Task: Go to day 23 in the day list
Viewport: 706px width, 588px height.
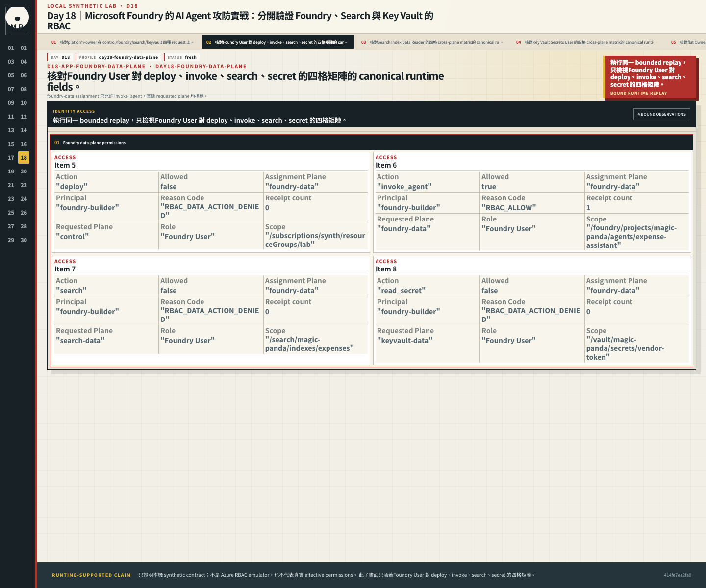Action: 11,199
